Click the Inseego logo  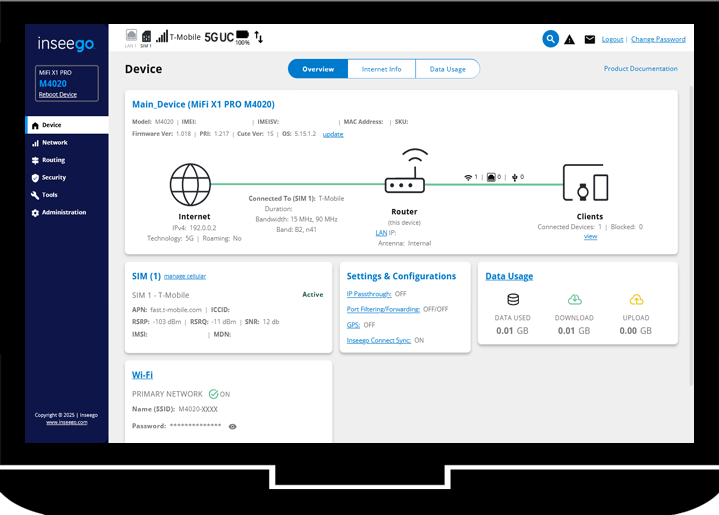[66, 44]
